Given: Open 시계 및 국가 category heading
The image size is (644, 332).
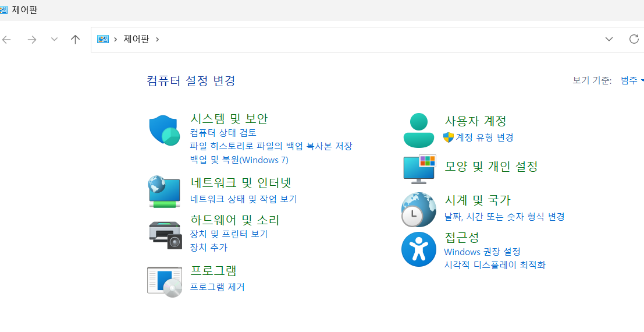Looking at the screenshot, I should [478, 200].
